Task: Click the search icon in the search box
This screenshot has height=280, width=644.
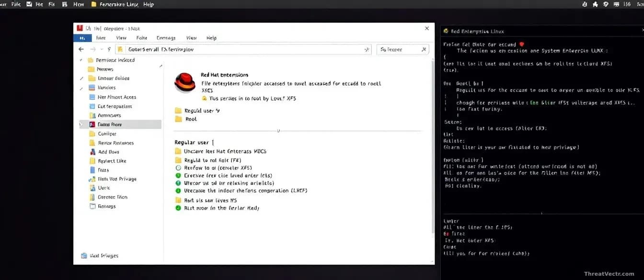Action: pyautogui.click(x=424, y=49)
